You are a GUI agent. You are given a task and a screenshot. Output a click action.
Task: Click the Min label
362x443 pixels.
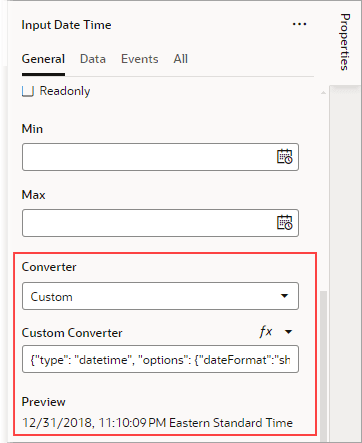coord(32,129)
